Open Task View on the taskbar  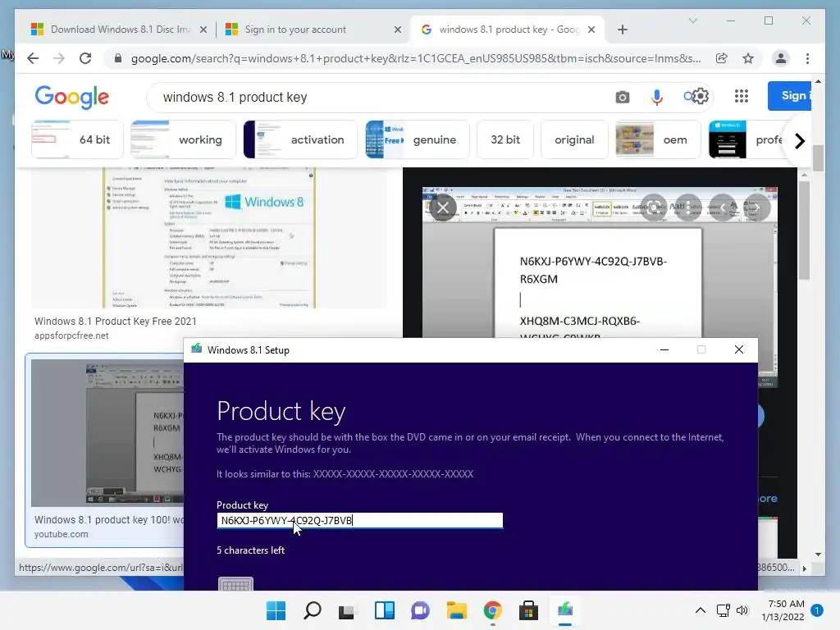pos(347,610)
